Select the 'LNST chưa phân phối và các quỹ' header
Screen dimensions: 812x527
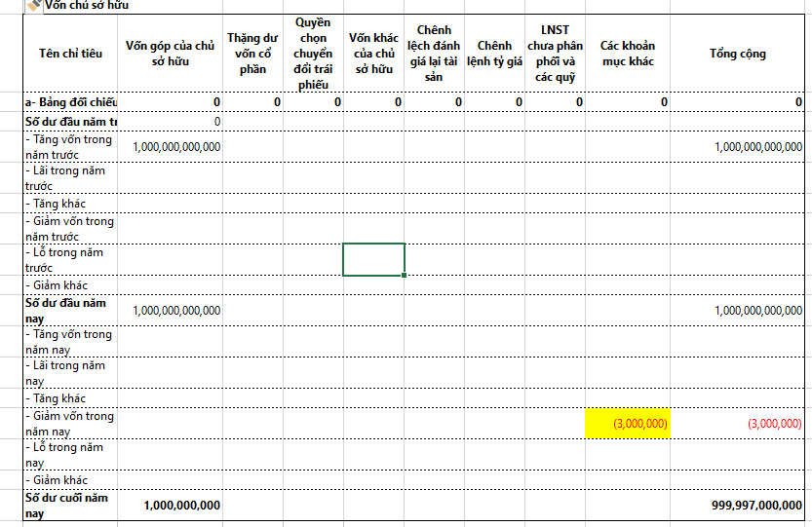click(x=555, y=54)
